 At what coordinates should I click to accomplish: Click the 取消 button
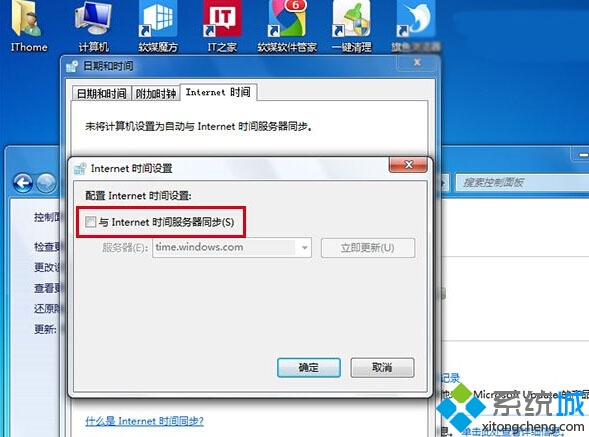point(382,367)
